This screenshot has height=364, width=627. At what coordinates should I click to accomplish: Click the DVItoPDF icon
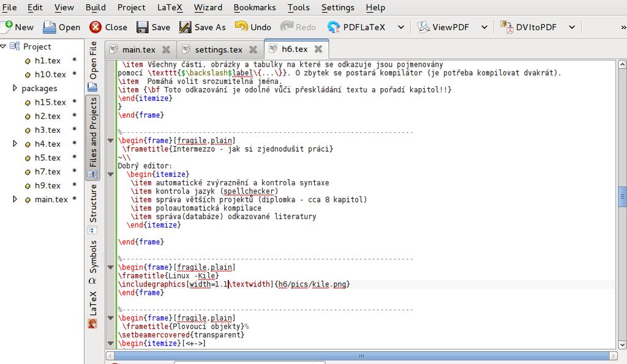pyautogui.click(x=506, y=27)
